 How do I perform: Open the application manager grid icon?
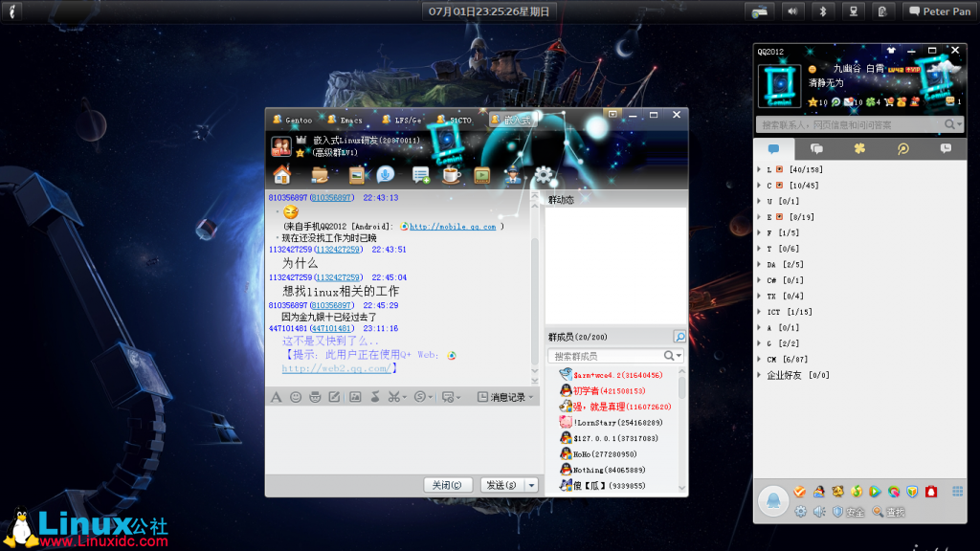pos(957,492)
